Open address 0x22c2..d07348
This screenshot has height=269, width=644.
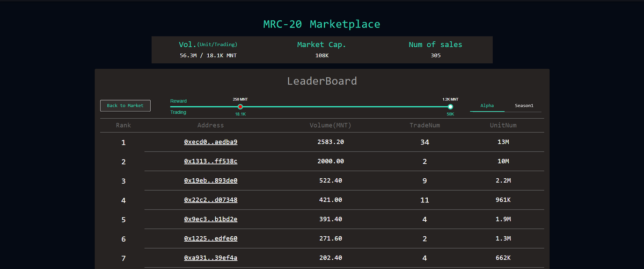click(x=210, y=200)
